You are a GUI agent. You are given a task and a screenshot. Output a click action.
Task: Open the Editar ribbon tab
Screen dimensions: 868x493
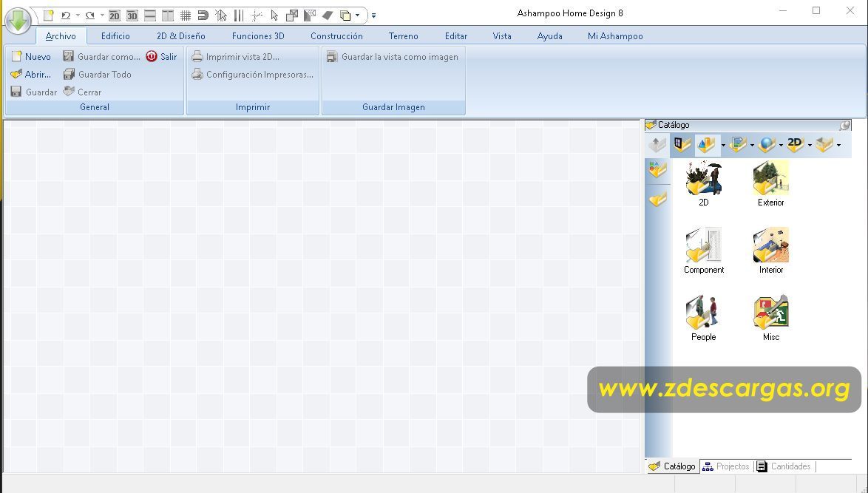pos(456,36)
